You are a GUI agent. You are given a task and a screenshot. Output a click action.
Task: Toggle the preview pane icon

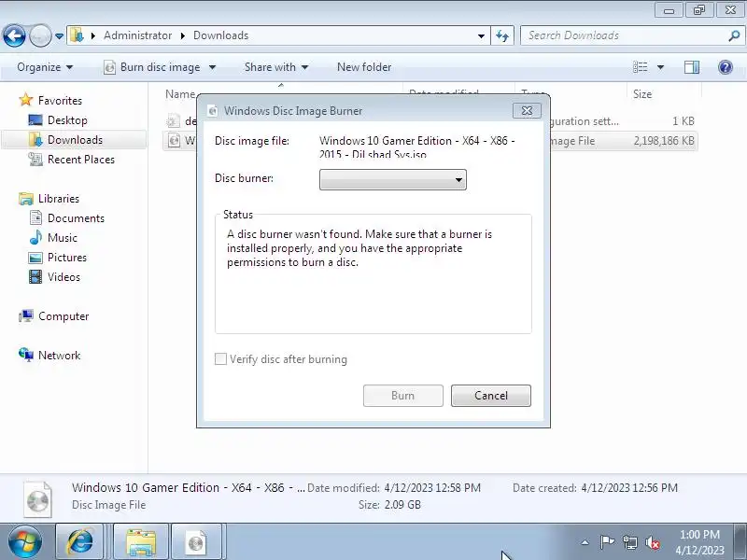point(692,67)
